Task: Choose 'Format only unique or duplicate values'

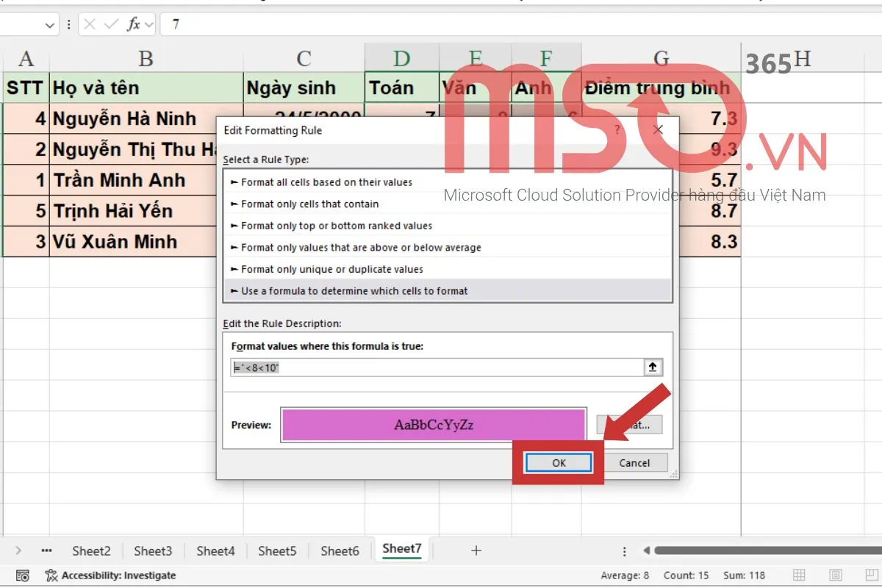Action: coord(332,269)
